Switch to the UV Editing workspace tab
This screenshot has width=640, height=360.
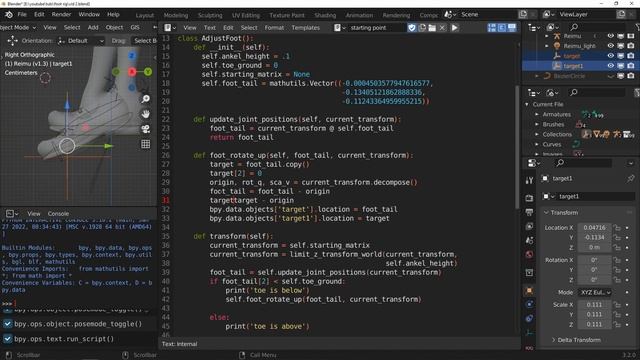246,15
